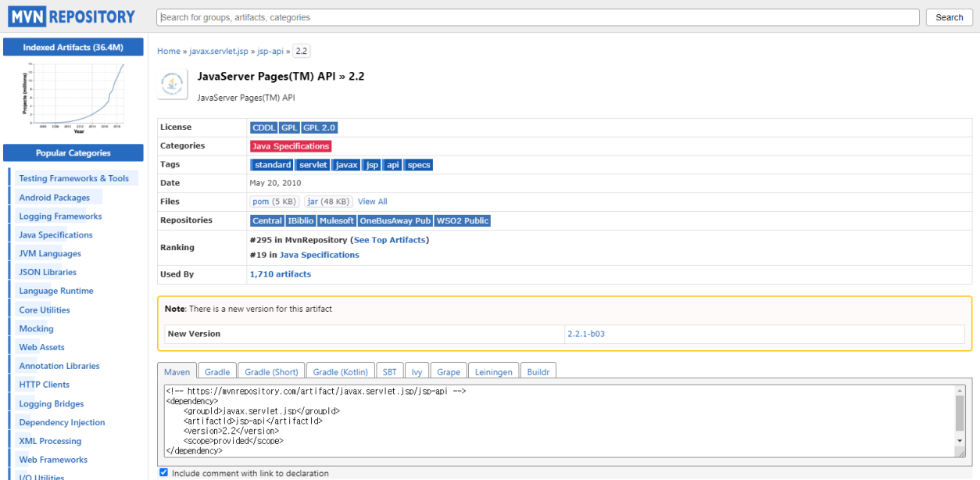Open Web Assets category

point(42,348)
